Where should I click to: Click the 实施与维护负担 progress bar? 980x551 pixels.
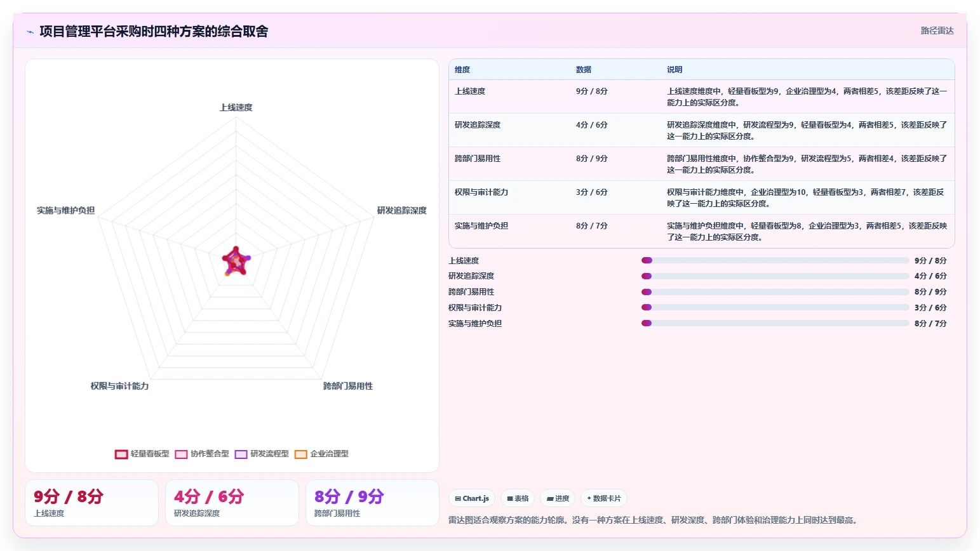775,323
